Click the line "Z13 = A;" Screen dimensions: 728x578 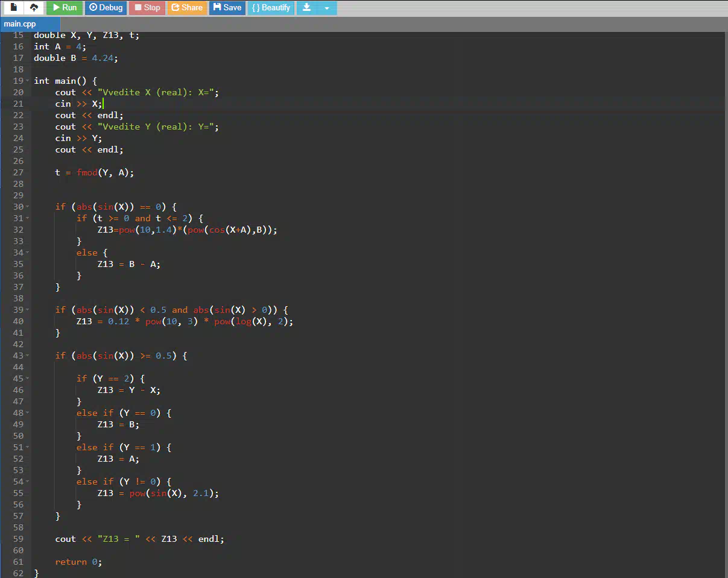coord(119,459)
